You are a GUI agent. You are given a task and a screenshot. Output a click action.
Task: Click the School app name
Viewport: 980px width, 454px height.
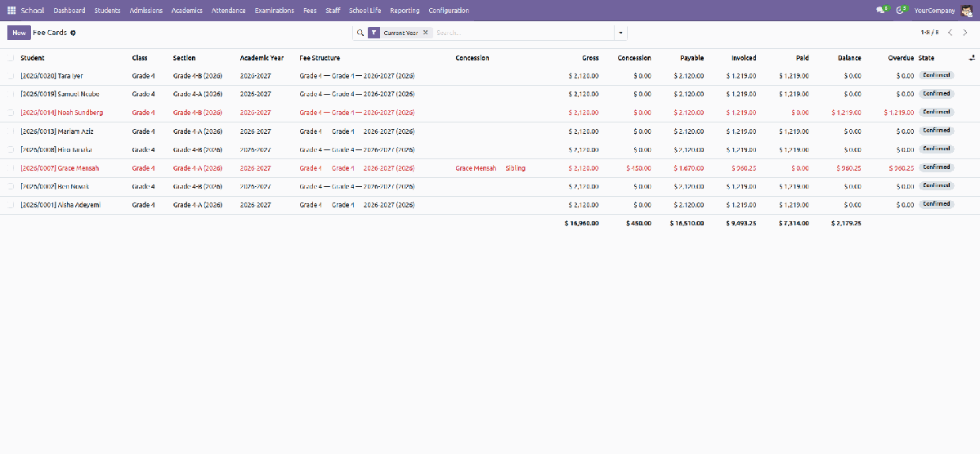tap(33, 11)
